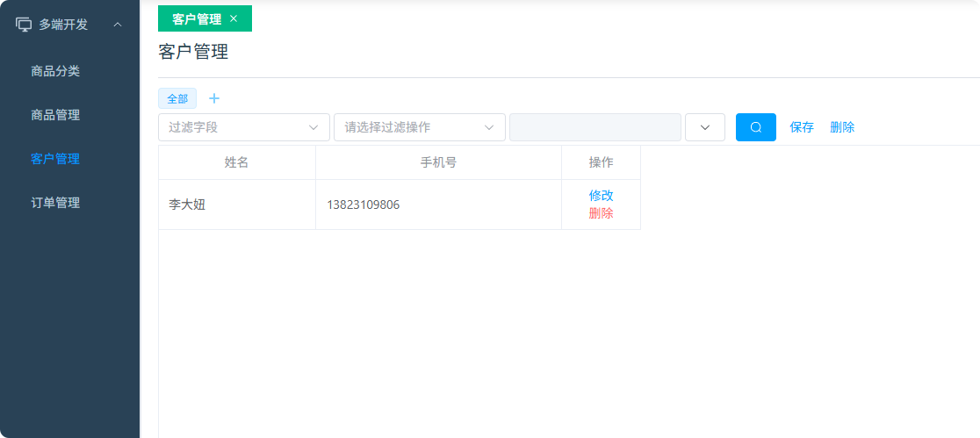This screenshot has height=438, width=980.
Task: Select the 全部 filter tag
Action: pos(177,98)
